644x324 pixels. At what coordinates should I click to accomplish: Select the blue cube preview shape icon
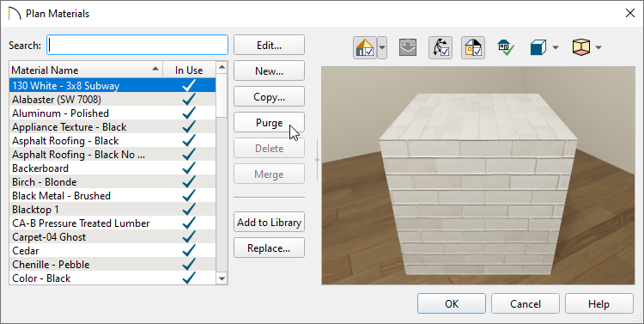(x=538, y=47)
